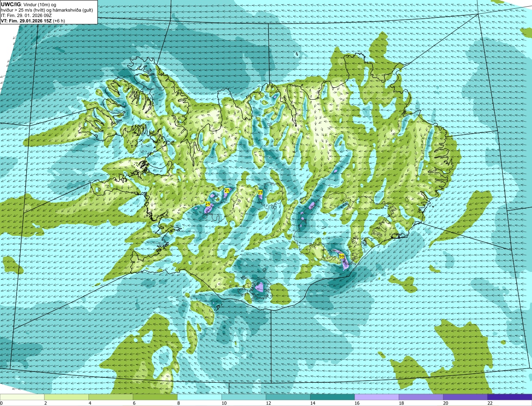The height and width of the screenshot is (406, 532).
Task: Select the 8–10 m/s light cyan legend color
Action: [199, 397]
